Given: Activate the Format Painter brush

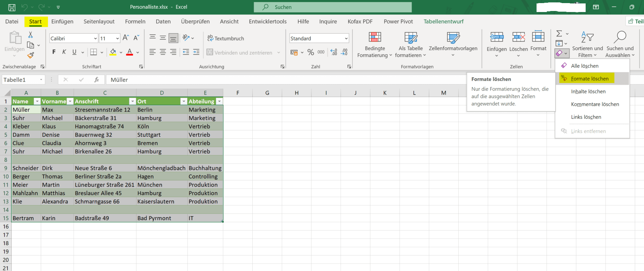Looking at the screenshot, I should [31, 55].
